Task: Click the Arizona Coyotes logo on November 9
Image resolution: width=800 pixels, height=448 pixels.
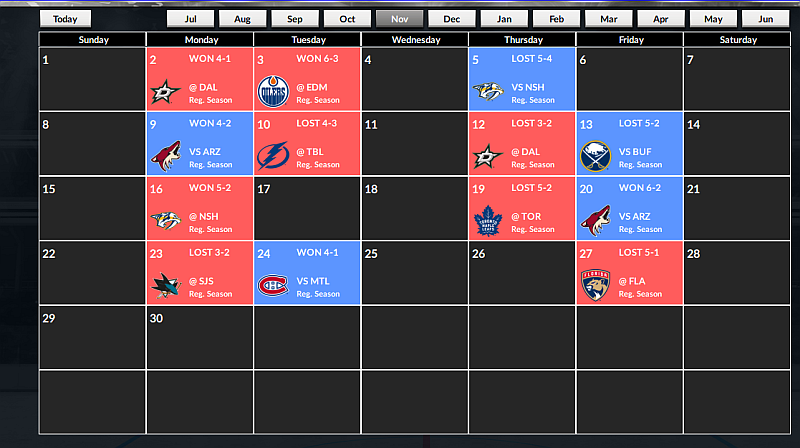Action: tap(164, 158)
